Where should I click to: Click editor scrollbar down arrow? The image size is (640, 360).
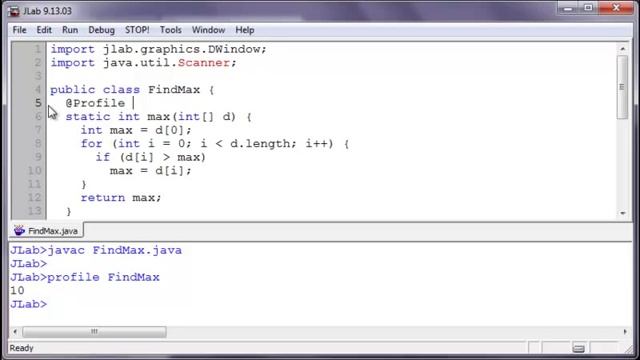click(x=622, y=213)
